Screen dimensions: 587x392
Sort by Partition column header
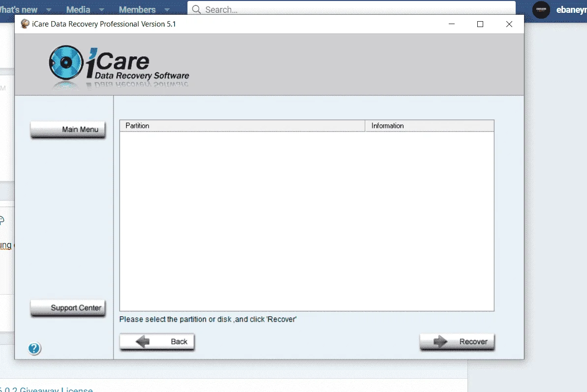(x=242, y=126)
